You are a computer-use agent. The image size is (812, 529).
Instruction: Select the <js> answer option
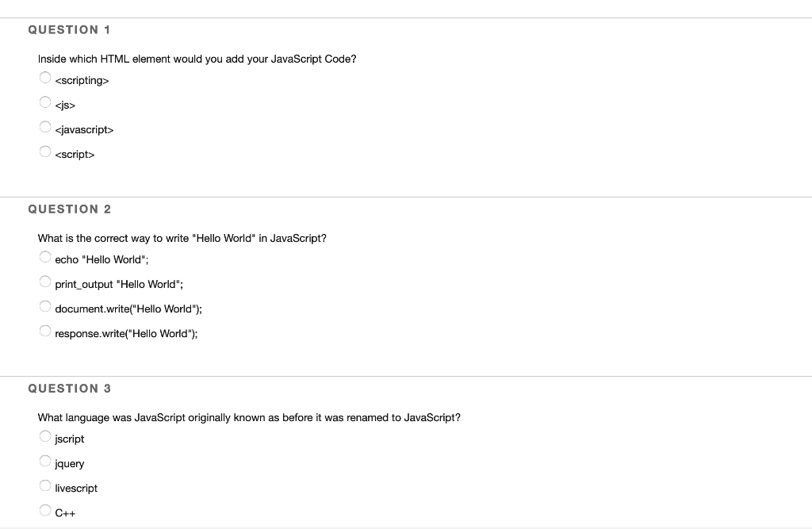(x=45, y=102)
